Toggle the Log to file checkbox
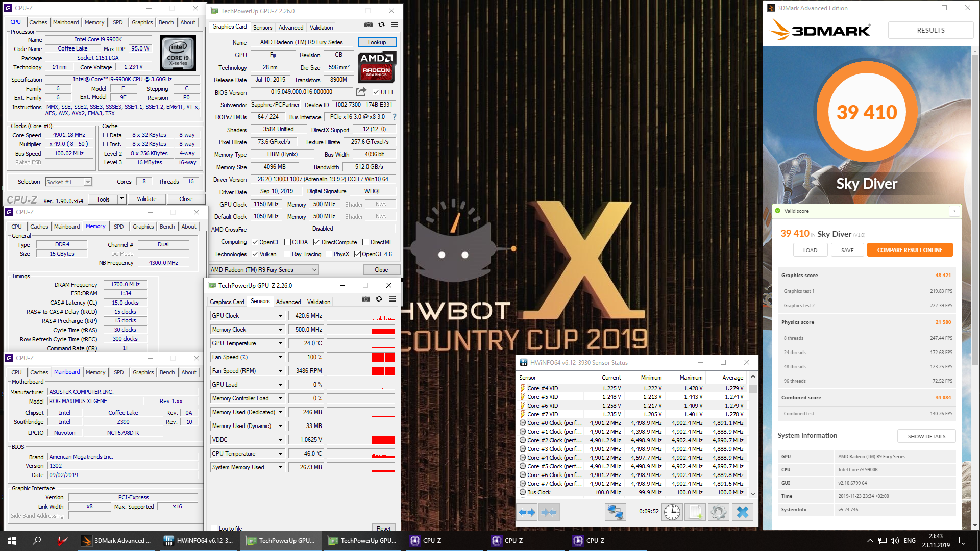The width and height of the screenshot is (980, 551). tap(214, 529)
